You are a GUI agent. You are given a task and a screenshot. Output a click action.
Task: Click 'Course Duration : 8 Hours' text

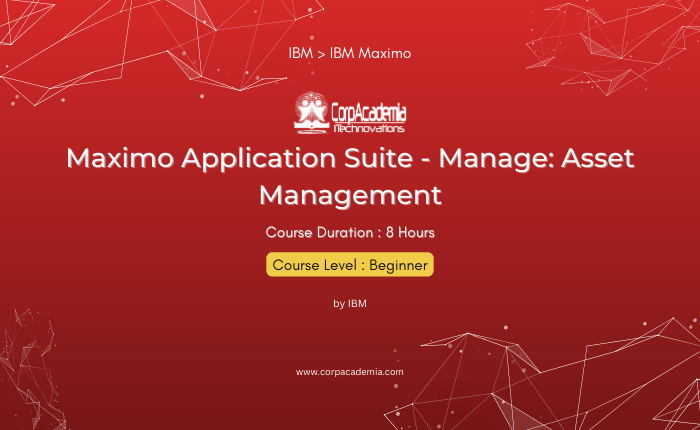tap(350, 233)
